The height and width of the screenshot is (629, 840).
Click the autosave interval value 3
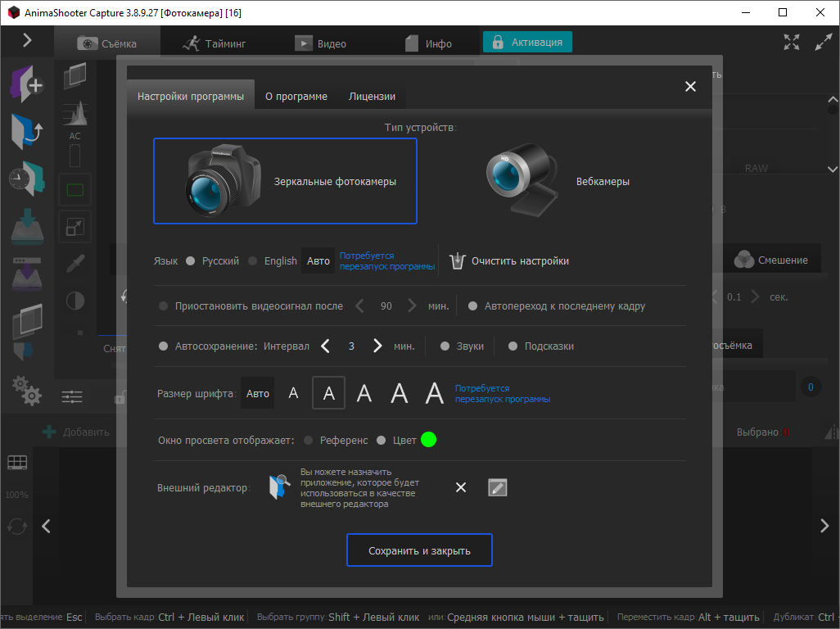[x=351, y=346]
